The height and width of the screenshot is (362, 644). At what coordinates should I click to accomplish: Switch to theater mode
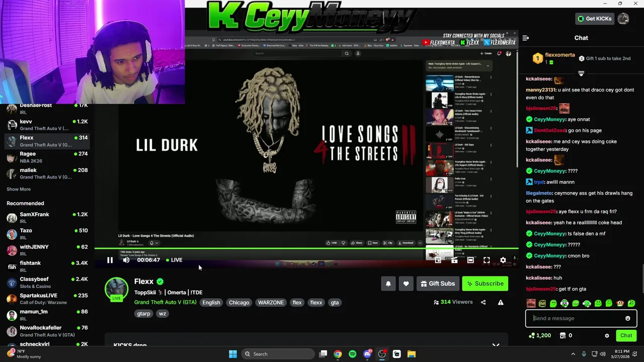pyautogui.click(x=470, y=260)
